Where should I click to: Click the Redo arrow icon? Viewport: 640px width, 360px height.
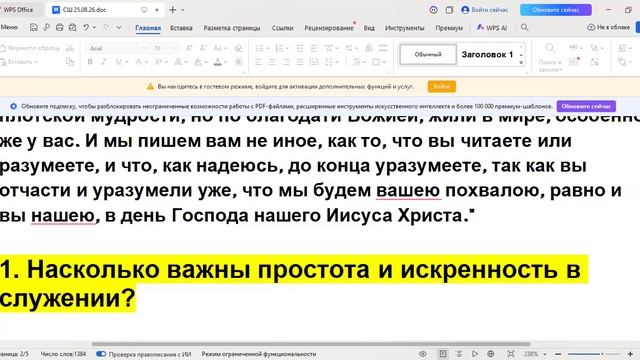(107, 27)
